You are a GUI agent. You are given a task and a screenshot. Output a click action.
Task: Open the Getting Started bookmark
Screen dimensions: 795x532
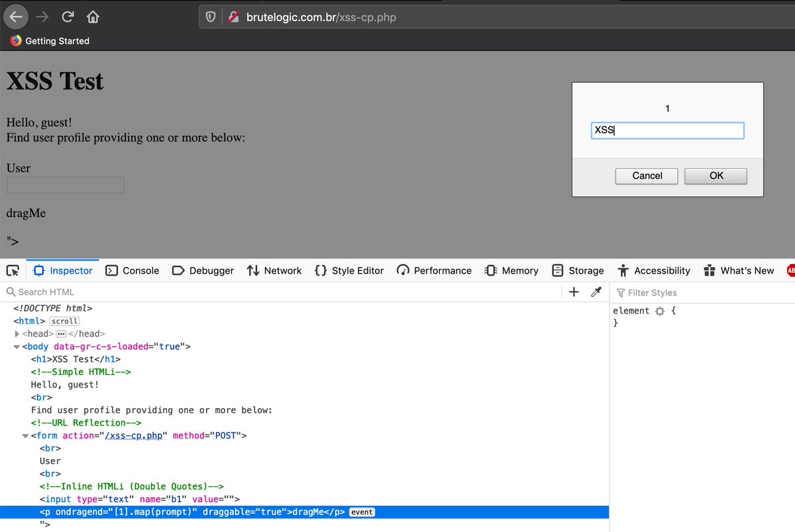click(x=50, y=40)
